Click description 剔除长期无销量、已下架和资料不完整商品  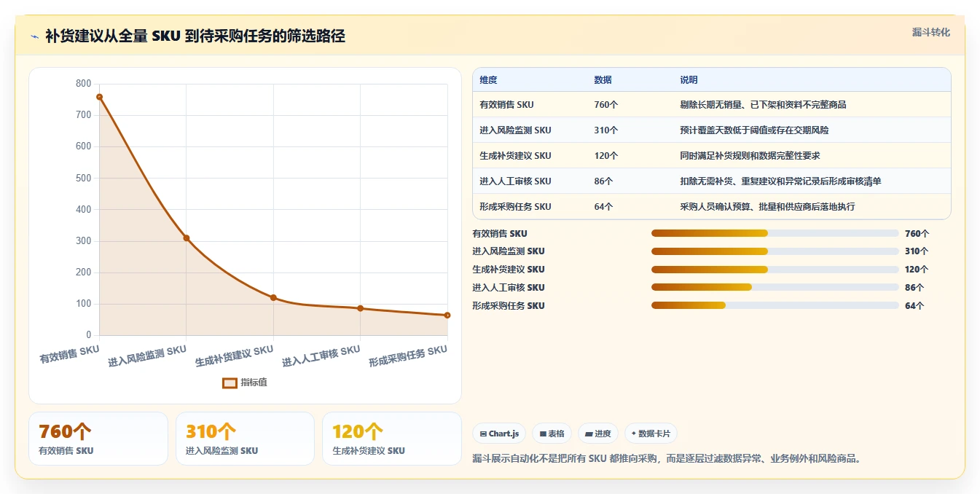click(x=763, y=105)
